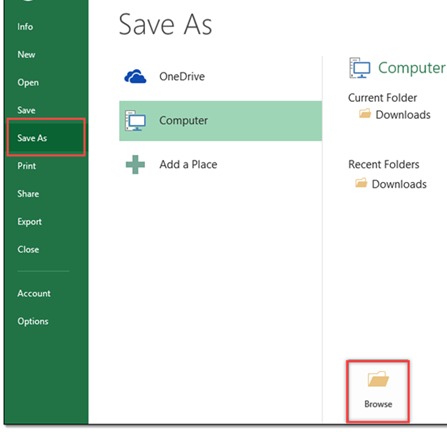The width and height of the screenshot is (447, 432).
Task: Open the Account settings page
Action: [34, 293]
